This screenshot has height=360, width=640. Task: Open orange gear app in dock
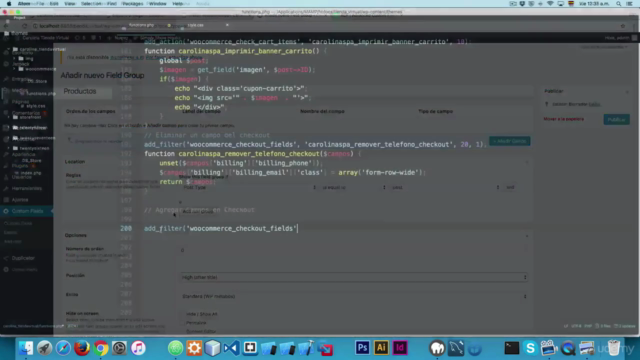194,348
